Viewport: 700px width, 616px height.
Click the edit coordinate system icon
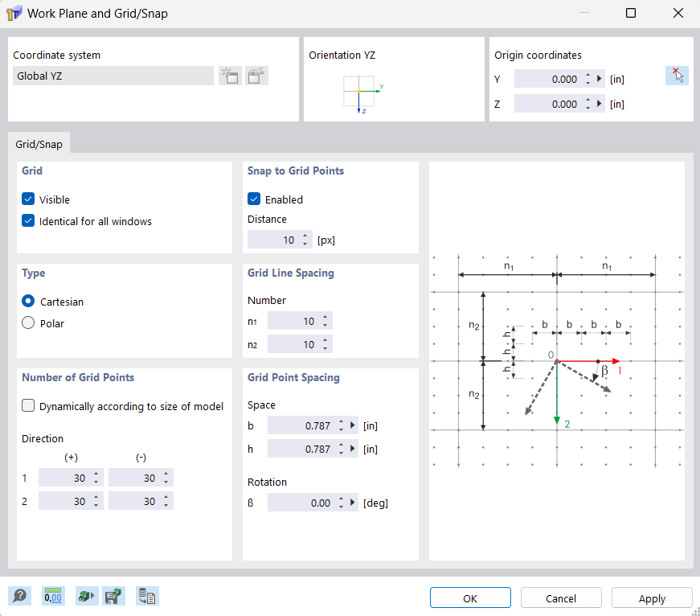[x=256, y=76]
